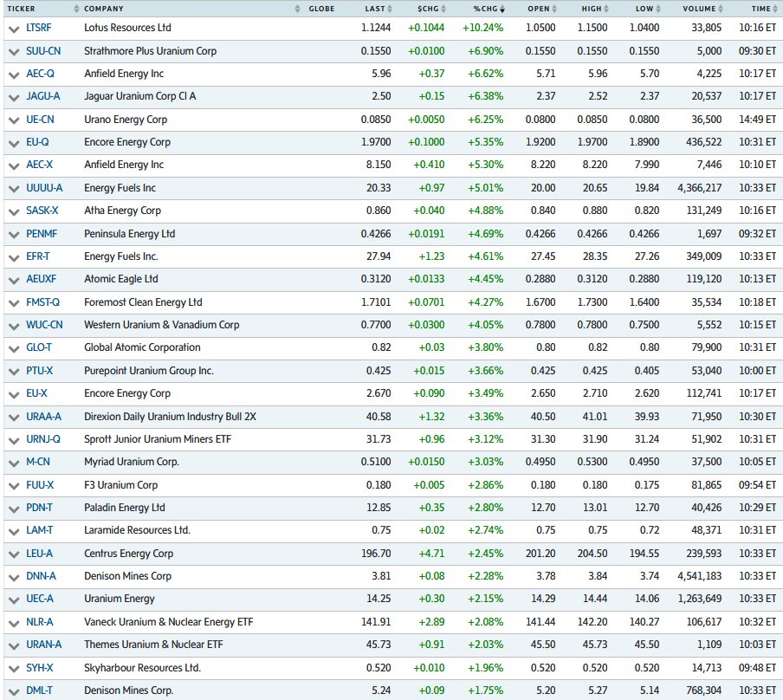
Task: Open the UEC-A ticker link
Action: tap(40, 599)
